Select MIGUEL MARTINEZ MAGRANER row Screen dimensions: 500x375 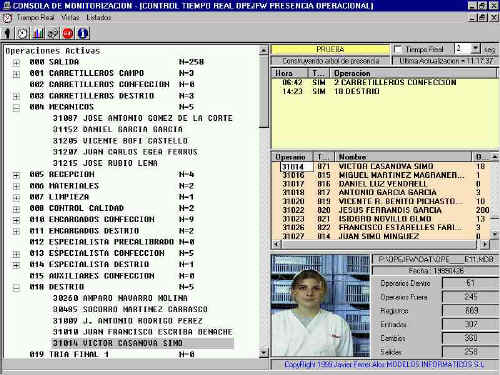tap(381, 175)
